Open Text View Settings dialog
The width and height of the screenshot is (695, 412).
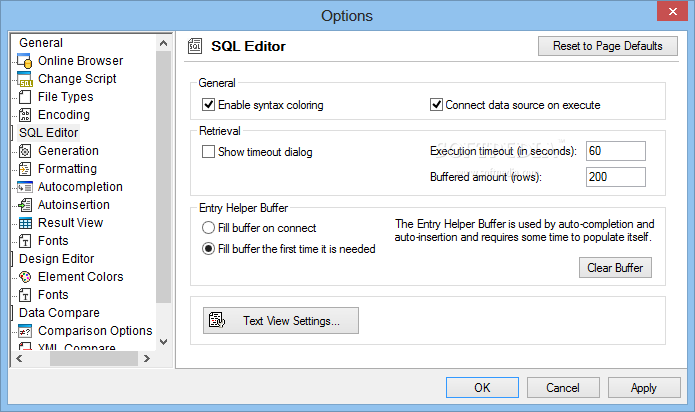coord(281,320)
